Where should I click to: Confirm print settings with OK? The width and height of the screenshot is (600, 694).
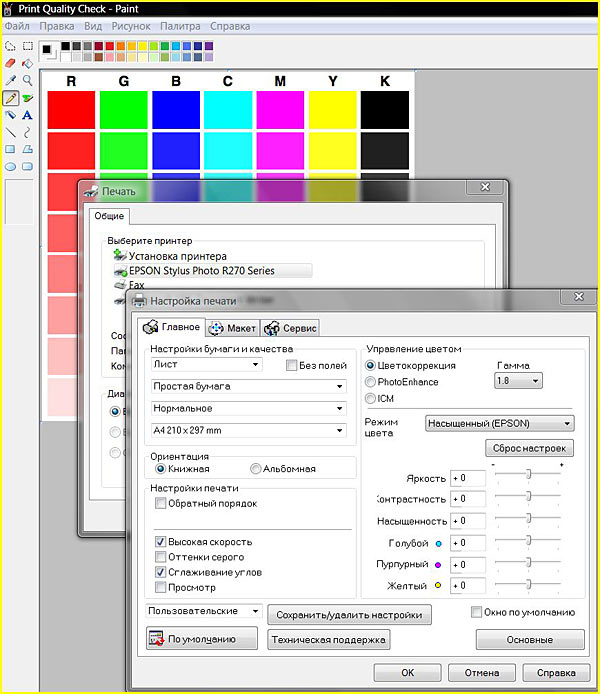tap(408, 673)
